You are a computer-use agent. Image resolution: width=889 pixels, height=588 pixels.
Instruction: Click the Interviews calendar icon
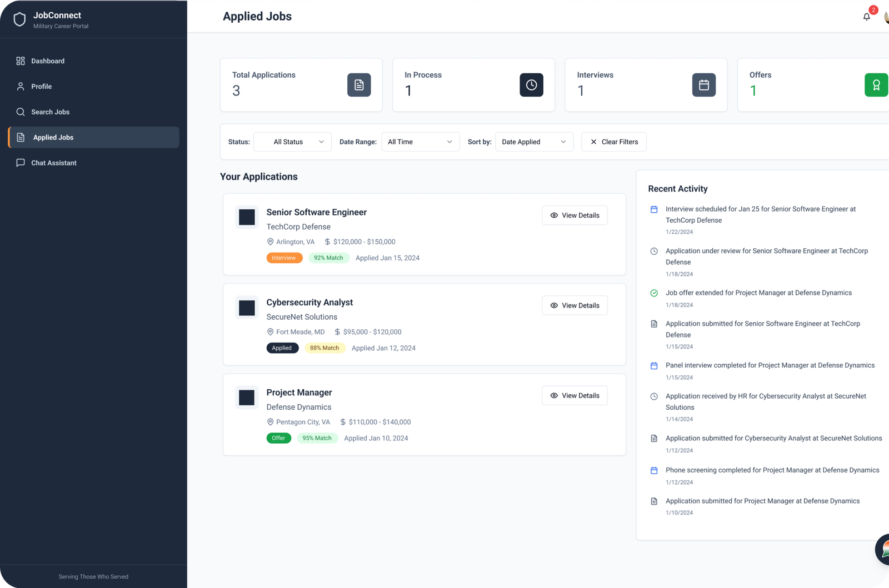click(703, 85)
